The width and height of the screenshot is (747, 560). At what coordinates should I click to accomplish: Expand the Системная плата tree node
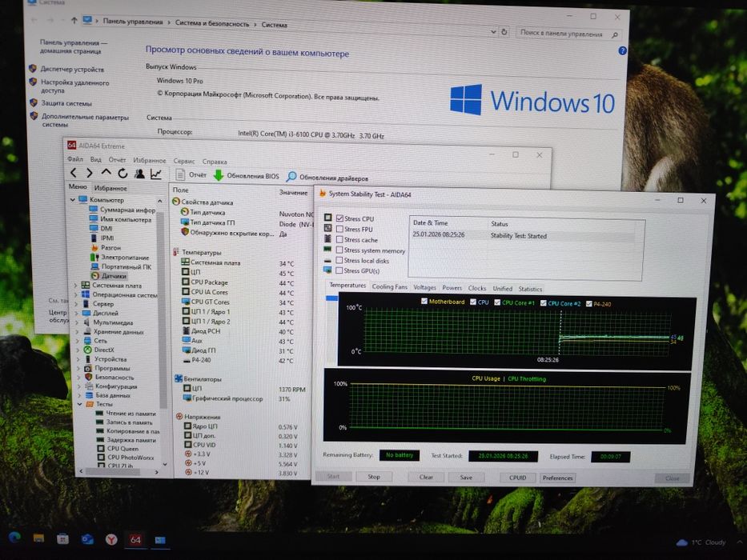pyautogui.click(x=76, y=286)
